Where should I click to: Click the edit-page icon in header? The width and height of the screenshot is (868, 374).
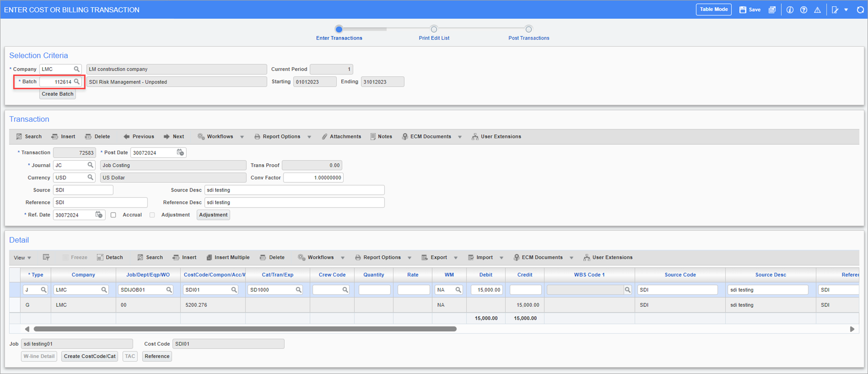tap(835, 10)
